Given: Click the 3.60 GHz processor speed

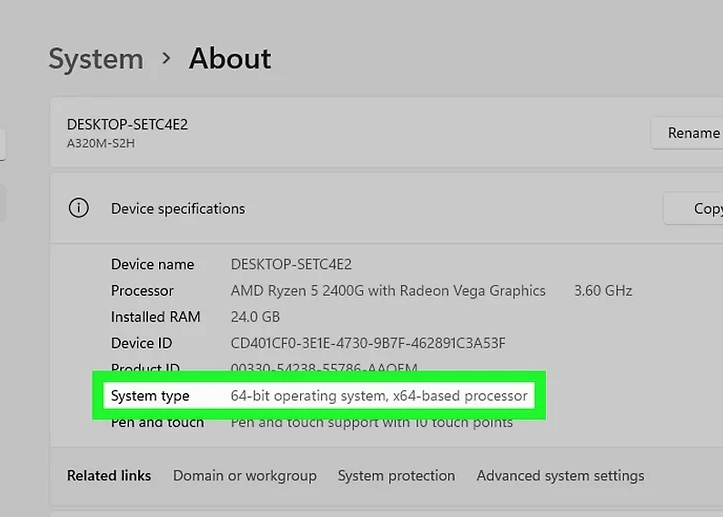Looking at the screenshot, I should tap(603, 291).
